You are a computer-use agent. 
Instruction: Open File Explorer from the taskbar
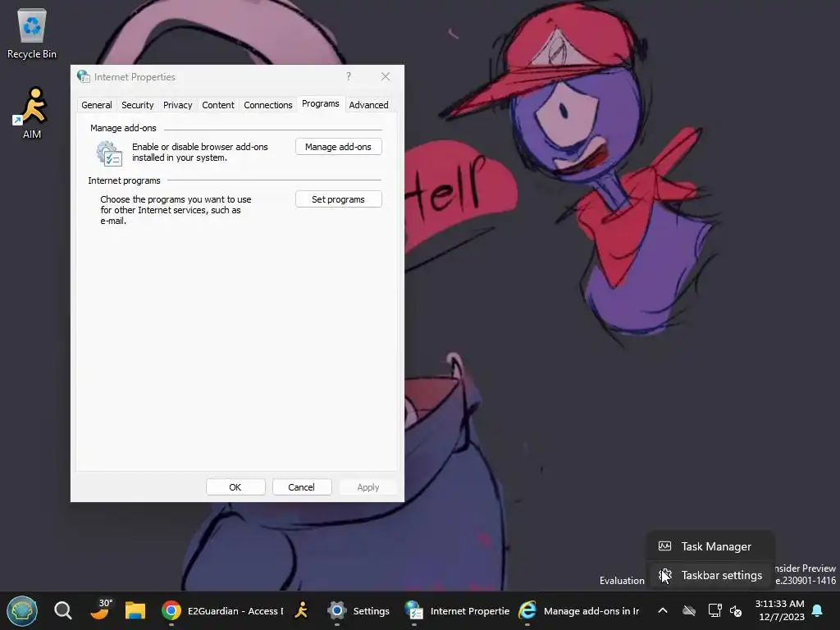[x=135, y=610]
